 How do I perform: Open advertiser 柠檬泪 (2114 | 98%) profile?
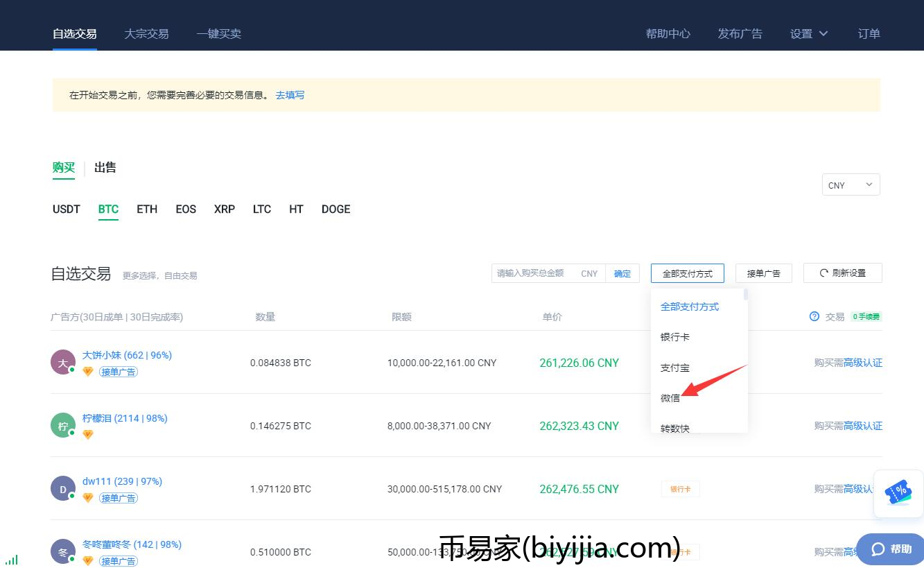[x=125, y=418]
